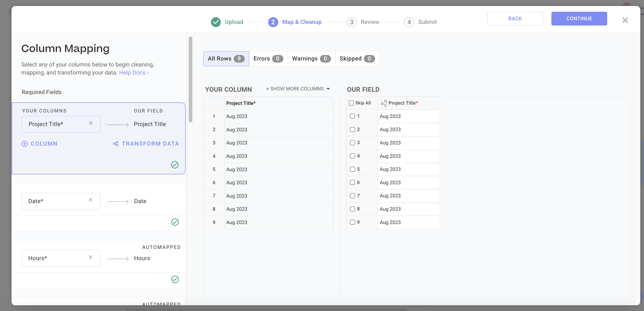Tick the skip checkbox for row 5
The image size is (644, 311).
tap(353, 169)
